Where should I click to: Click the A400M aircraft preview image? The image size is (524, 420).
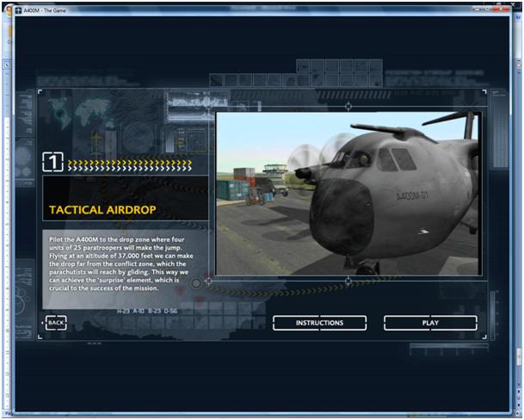coord(348,194)
